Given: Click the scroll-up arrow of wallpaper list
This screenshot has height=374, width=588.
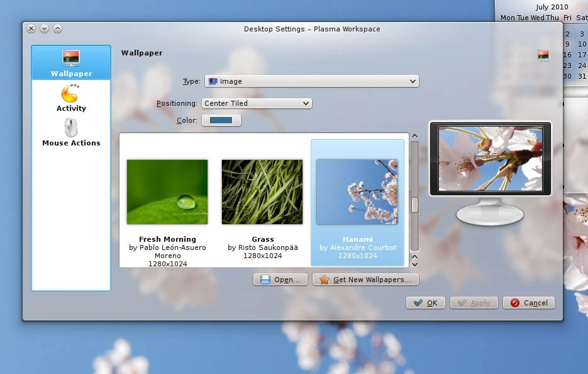Looking at the screenshot, I should tap(414, 136).
